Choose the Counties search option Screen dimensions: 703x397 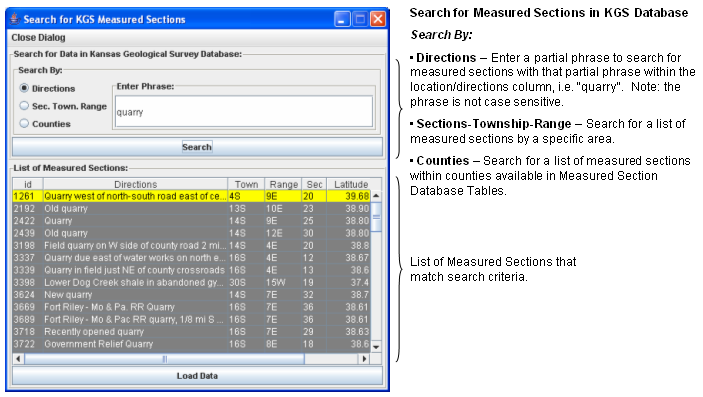coord(24,123)
